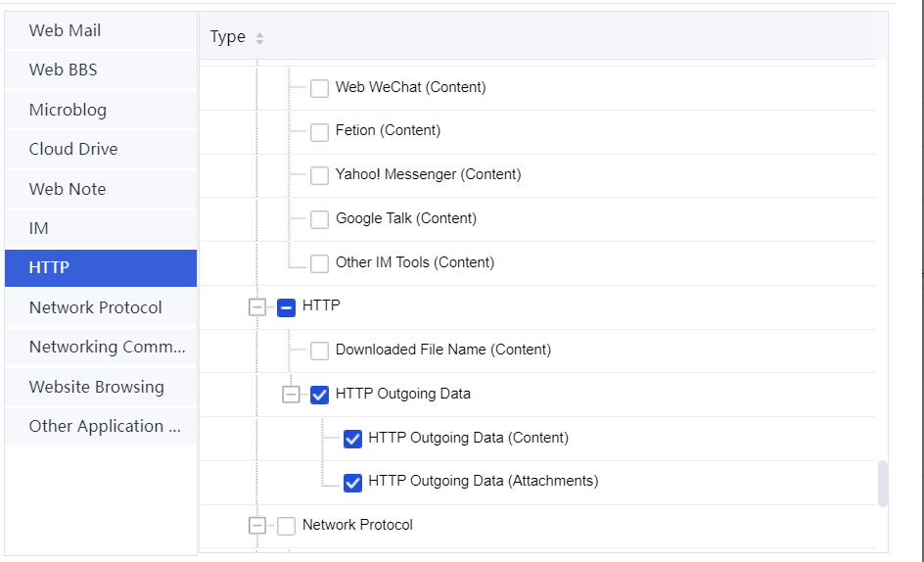Viewport: 924px width, 562px height.
Task: Go to Website Browsing category
Action: [96, 387]
